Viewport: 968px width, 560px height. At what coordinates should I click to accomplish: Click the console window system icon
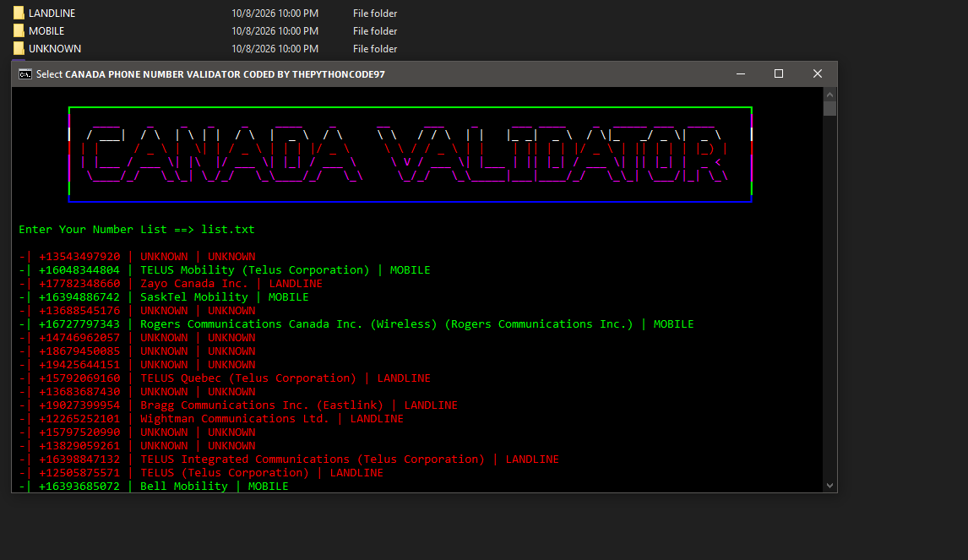pyautogui.click(x=24, y=74)
